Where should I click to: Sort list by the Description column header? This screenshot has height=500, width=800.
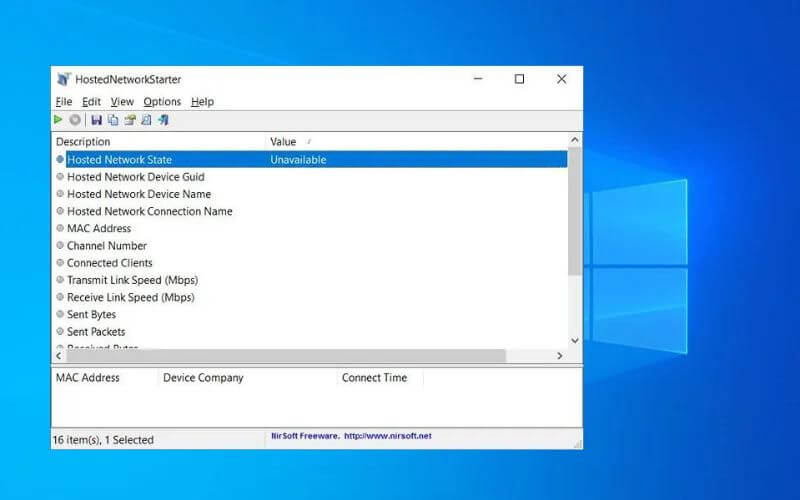coord(158,142)
